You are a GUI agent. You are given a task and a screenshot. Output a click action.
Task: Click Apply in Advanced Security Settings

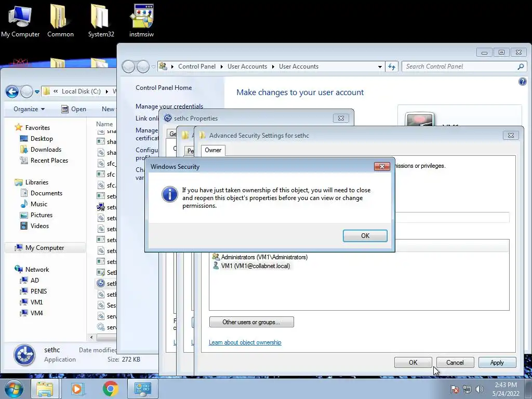[x=497, y=362]
